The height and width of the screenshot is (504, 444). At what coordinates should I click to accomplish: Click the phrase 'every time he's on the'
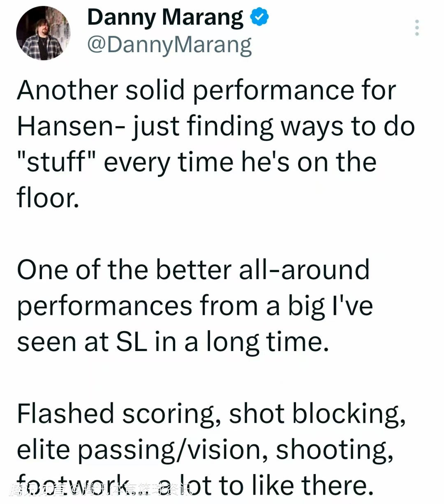click(x=240, y=162)
